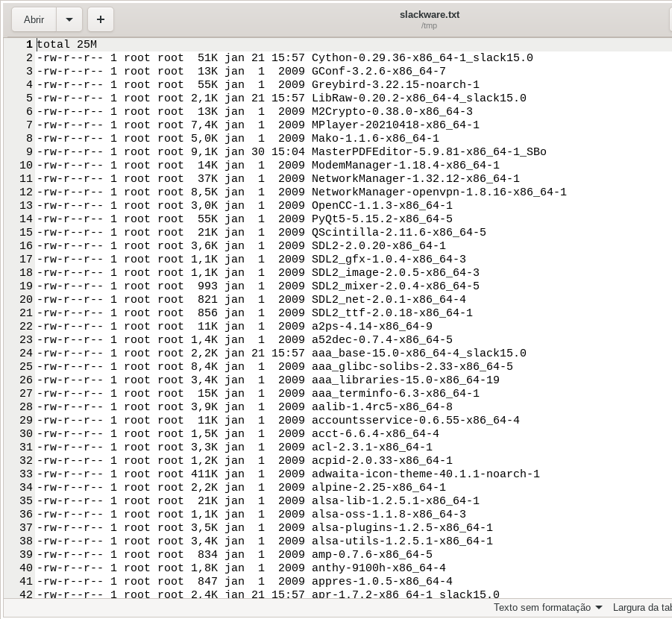
Task: Click the a52dec-0.7.4-x86_64-5 entry
Action: (382, 339)
